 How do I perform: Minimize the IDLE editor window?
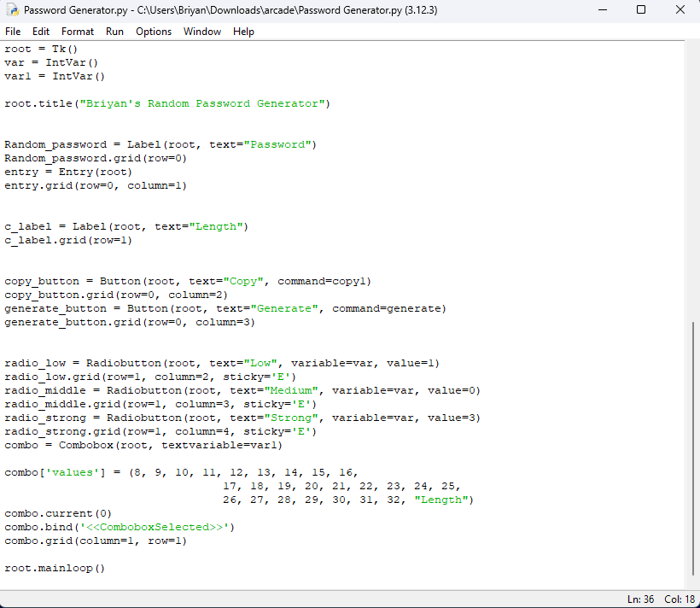(x=602, y=10)
